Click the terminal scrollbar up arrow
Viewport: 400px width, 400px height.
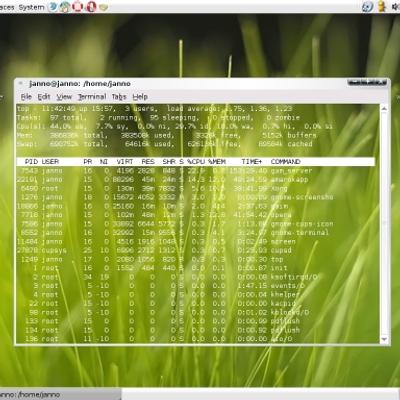click(384, 109)
